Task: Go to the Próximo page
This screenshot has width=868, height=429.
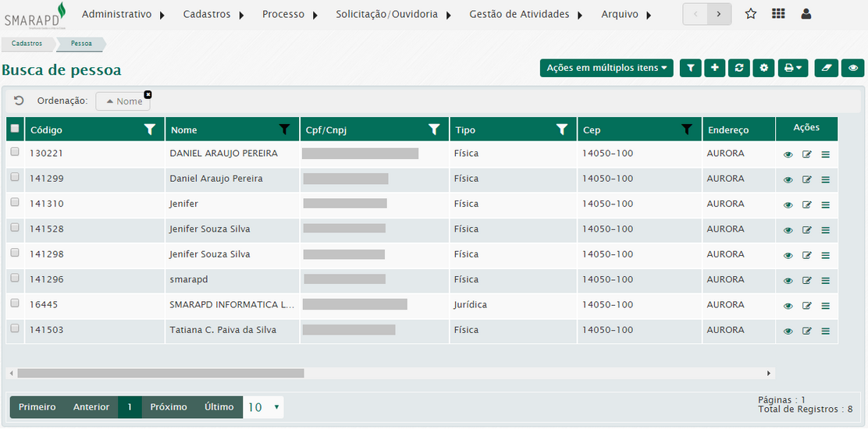Action: pyautogui.click(x=169, y=407)
